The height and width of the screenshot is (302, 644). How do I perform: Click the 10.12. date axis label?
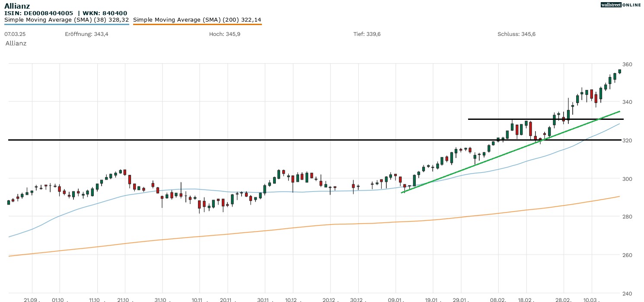click(293, 300)
